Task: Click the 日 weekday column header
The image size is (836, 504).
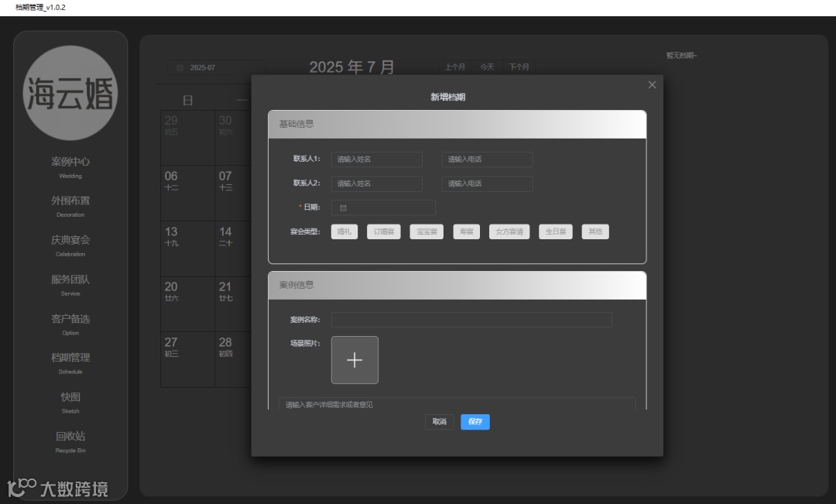Action: coord(187,101)
